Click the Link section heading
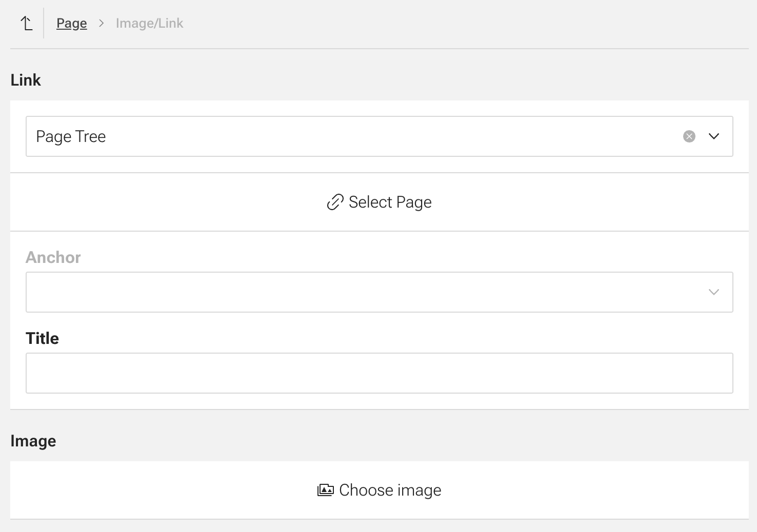The width and height of the screenshot is (757, 532). tap(26, 80)
